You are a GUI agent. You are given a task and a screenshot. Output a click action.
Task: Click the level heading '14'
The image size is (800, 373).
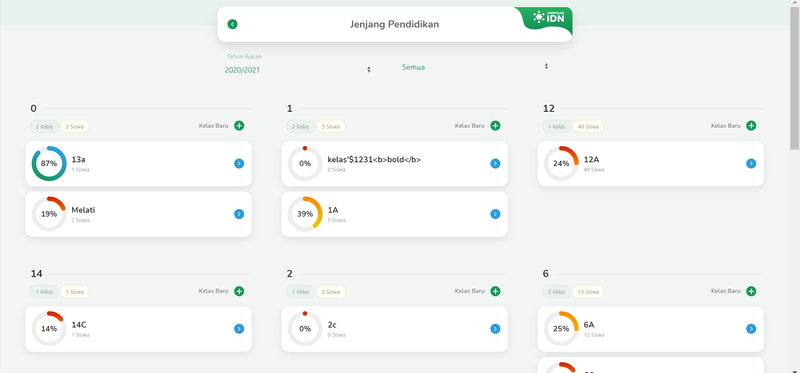[x=36, y=273]
